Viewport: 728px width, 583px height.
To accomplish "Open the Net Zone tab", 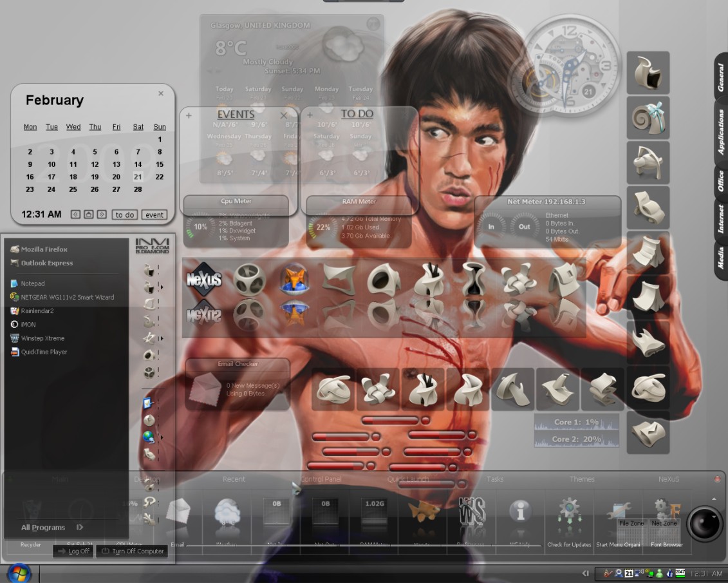I will [x=664, y=523].
